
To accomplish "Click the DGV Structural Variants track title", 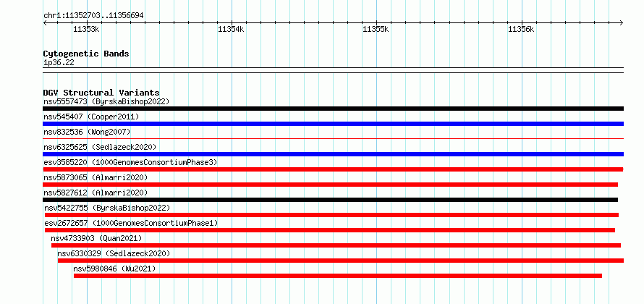I will (101, 93).
